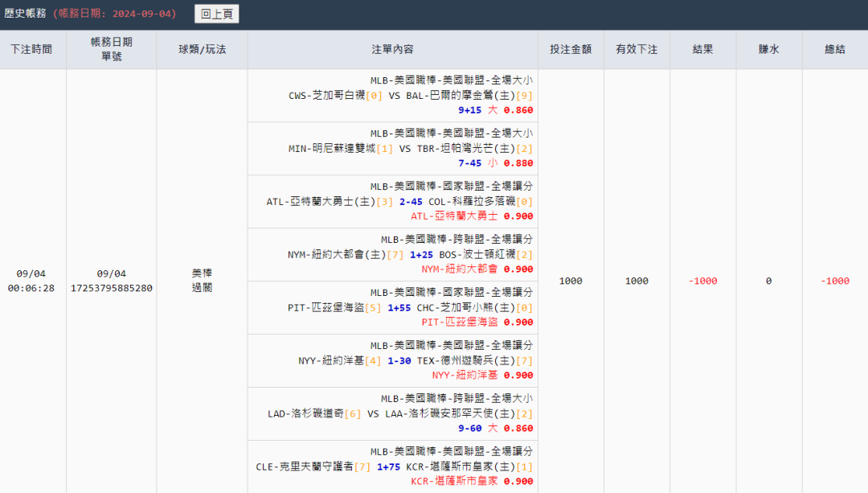This screenshot has height=493, width=868.
Task: Click order number 17253795885280
Action: 111,288
